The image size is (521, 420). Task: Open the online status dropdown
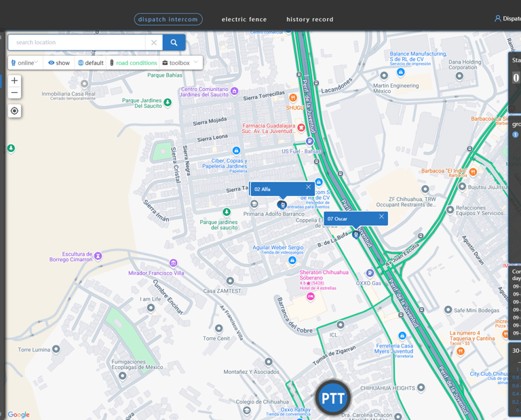[x=25, y=63]
